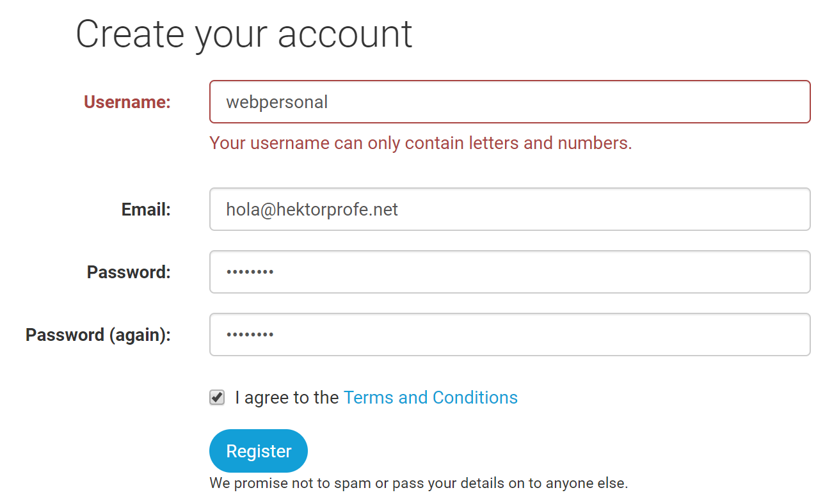Uncheck the Terms and Conditions agreement checkbox
Image resolution: width=825 pixels, height=504 pixels.
(217, 397)
